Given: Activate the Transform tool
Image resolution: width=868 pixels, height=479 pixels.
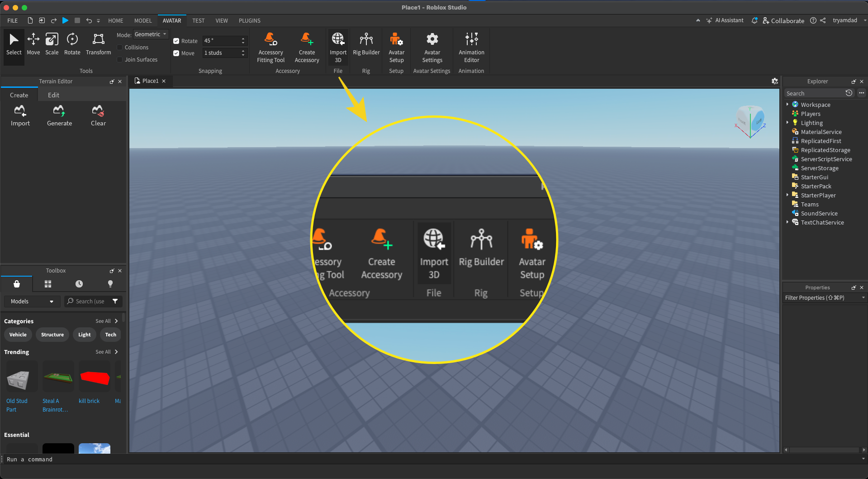Looking at the screenshot, I should pos(98,44).
